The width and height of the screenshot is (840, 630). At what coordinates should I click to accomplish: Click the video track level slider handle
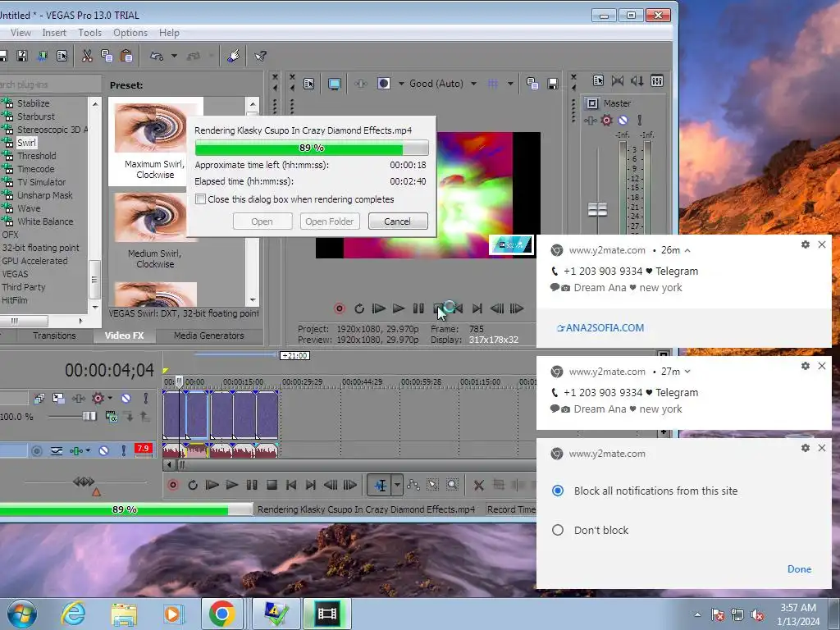click(89, 416)
